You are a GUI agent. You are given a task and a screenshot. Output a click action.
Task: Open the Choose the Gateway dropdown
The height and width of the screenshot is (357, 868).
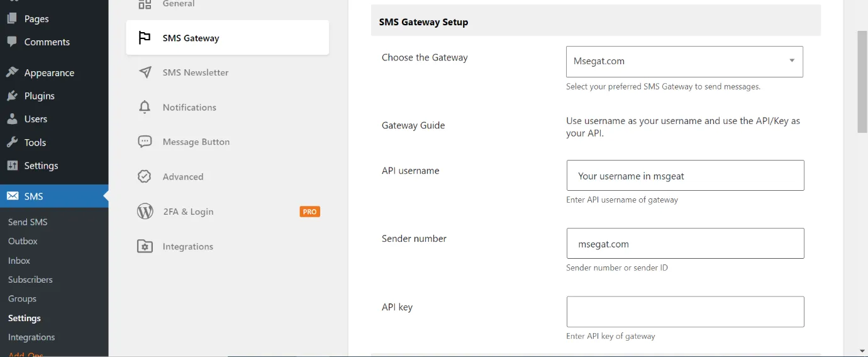pyautogui.click(x=684, y=62)
